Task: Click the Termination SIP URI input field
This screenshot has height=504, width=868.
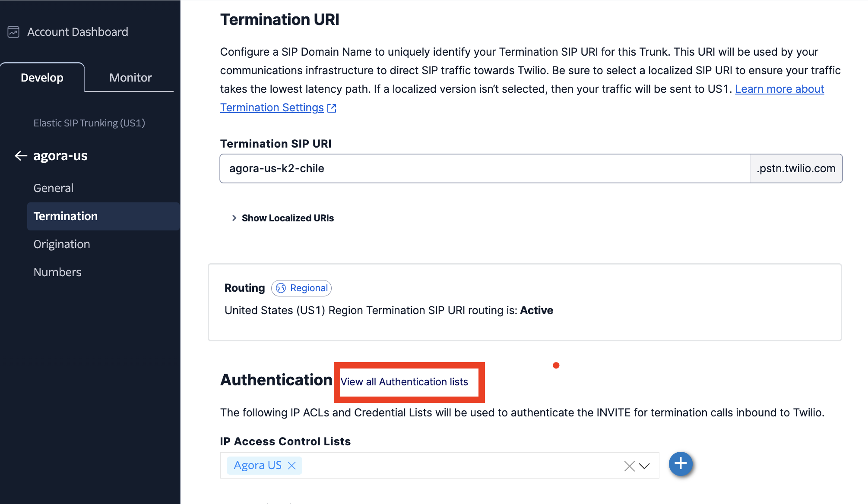Action: [485, 168]
